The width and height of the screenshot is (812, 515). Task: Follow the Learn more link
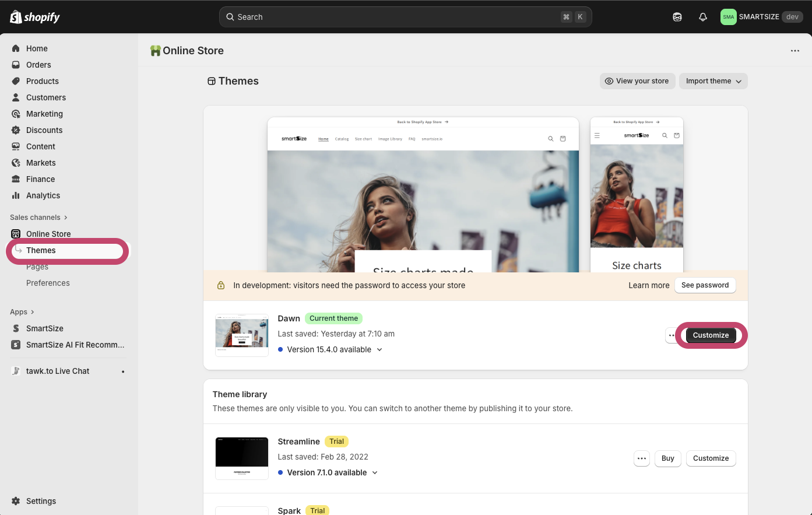649,285
